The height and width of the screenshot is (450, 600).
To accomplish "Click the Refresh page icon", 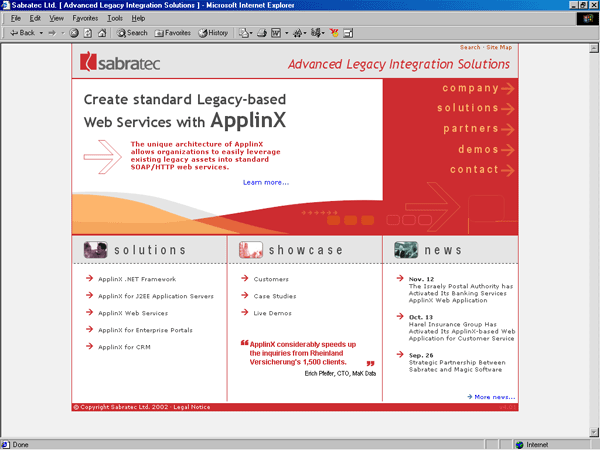I will (x=88, y=33).
